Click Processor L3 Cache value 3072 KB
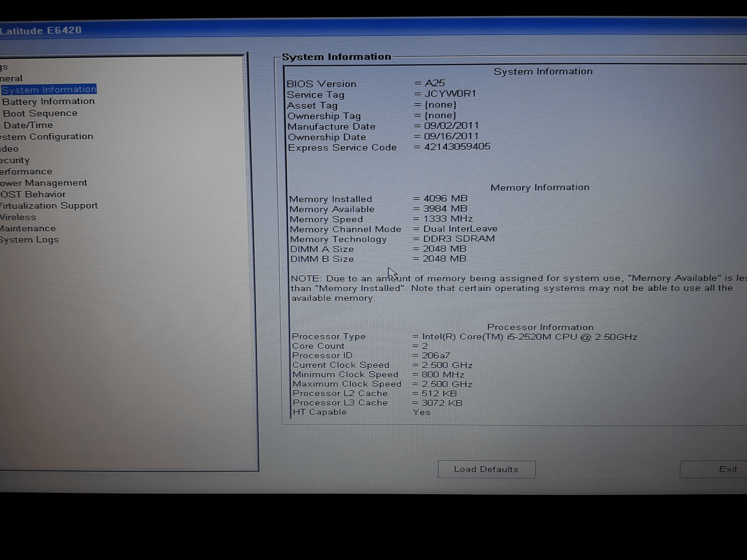The height and width of the screenshot is (560, 747). coord(442,403)
